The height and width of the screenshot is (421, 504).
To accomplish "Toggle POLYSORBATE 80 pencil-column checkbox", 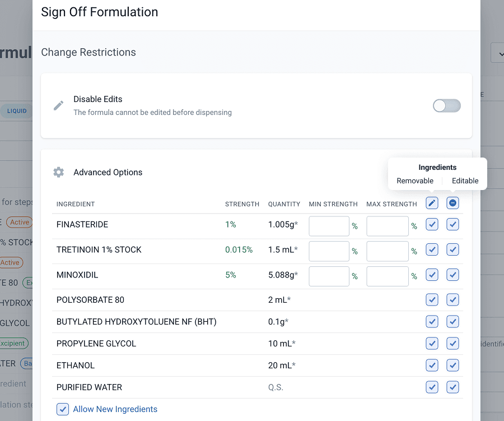I will point(432,300).
